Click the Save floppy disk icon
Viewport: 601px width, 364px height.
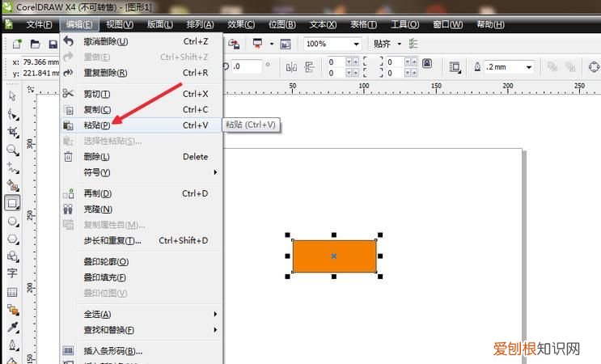pyautogui.click(x=53, y=44)
